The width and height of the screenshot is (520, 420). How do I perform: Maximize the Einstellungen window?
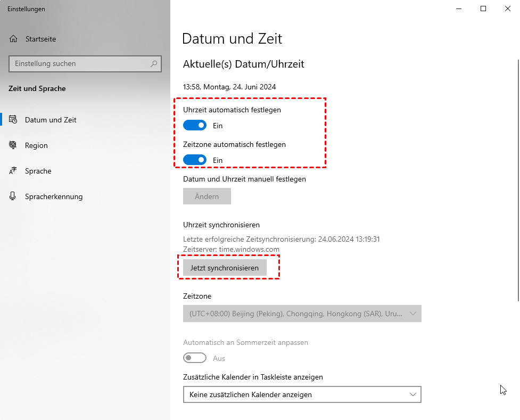[483, 9]
